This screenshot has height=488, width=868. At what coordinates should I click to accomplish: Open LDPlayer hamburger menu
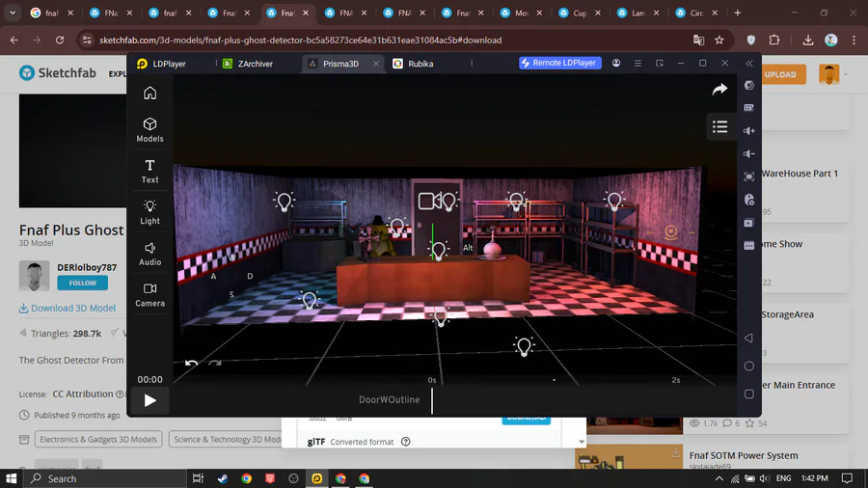(x=637, y=64)
